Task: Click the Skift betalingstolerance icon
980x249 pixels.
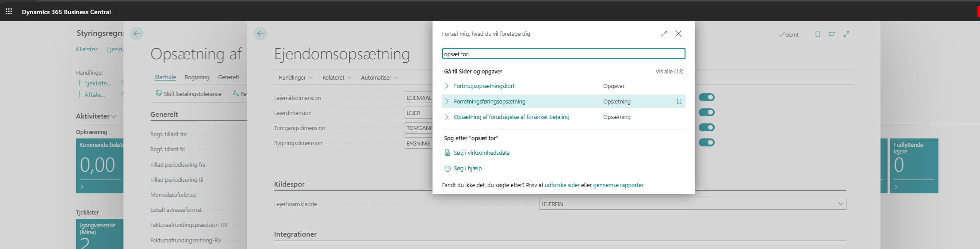Action: point(159,93)
